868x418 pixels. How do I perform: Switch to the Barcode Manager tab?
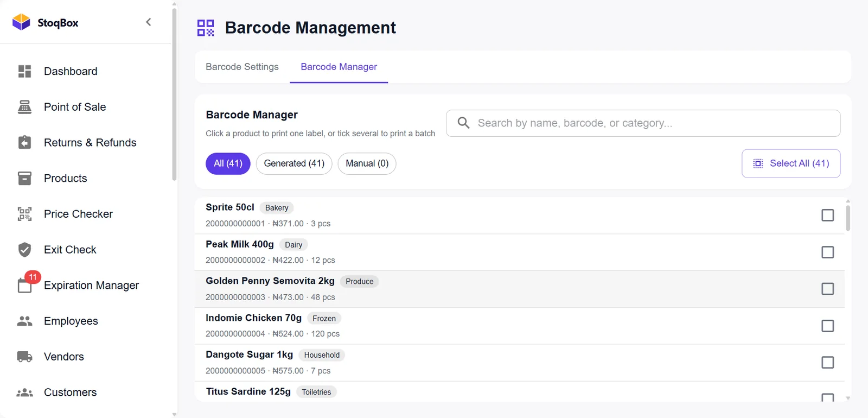pyautogui.click(x=339, y=67)
